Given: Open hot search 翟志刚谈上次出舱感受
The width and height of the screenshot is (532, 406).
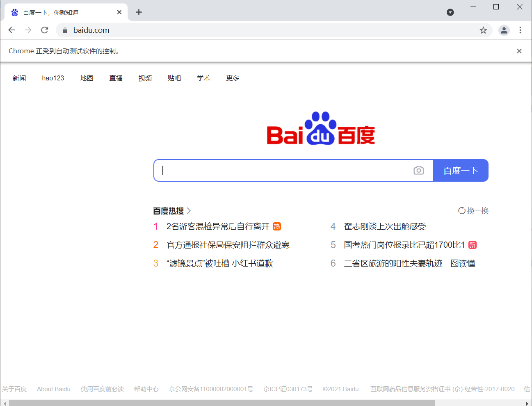Looking at the screenshot, I should click(385, 226).
